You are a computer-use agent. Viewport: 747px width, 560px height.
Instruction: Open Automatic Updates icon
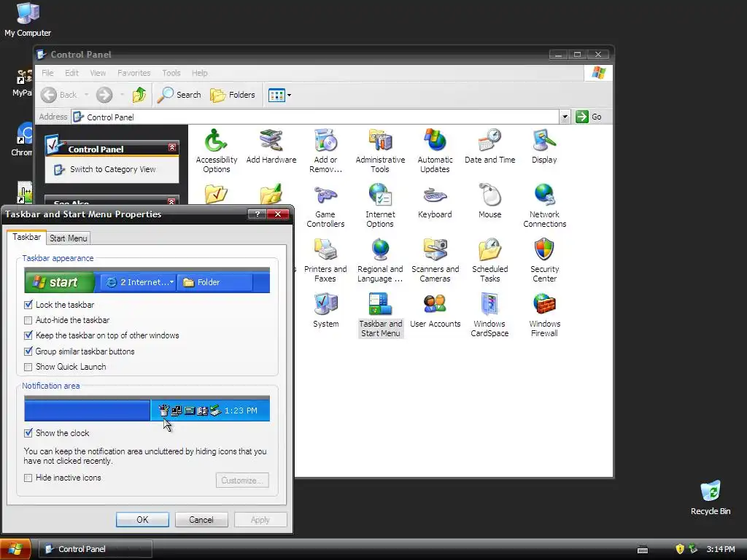click(x=435, y=150)
